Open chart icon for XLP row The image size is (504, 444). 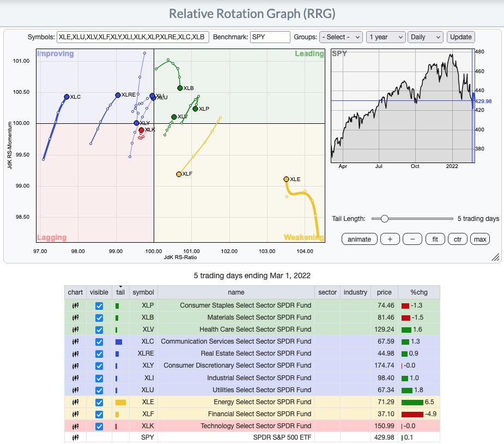[x=75, y=305]
